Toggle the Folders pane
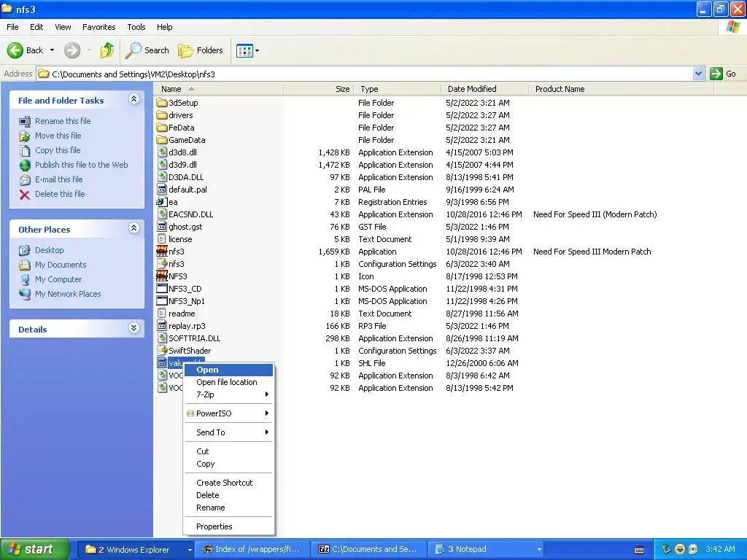Viewport: 747px width, 560px height. pyautogui.click(x=200, y=50)
